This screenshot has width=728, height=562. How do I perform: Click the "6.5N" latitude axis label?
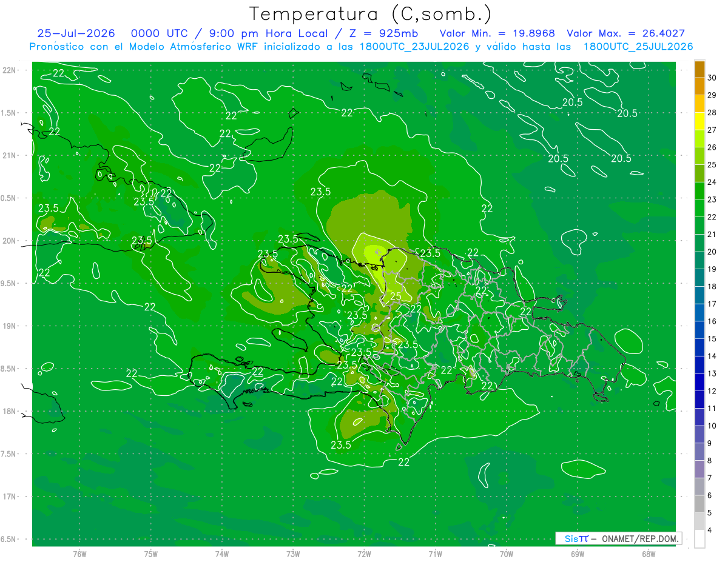click(x=9, y=539)
